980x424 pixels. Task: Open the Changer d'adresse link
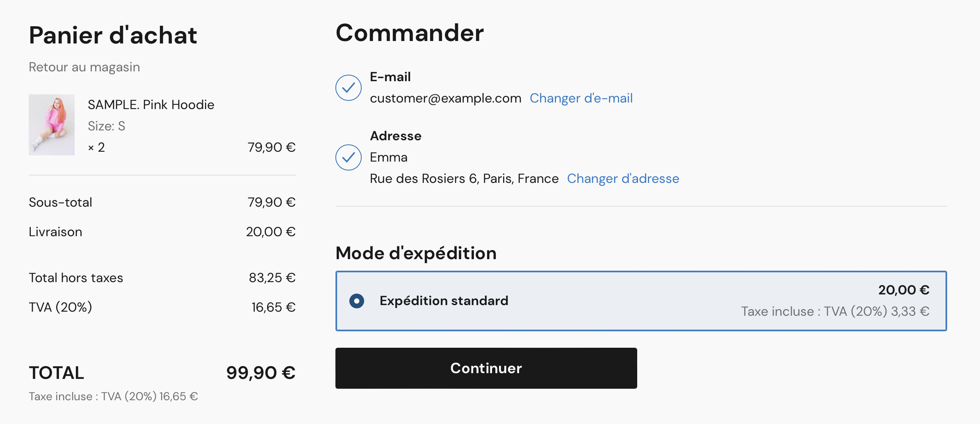pyautogui.click(x=623, y=178)
